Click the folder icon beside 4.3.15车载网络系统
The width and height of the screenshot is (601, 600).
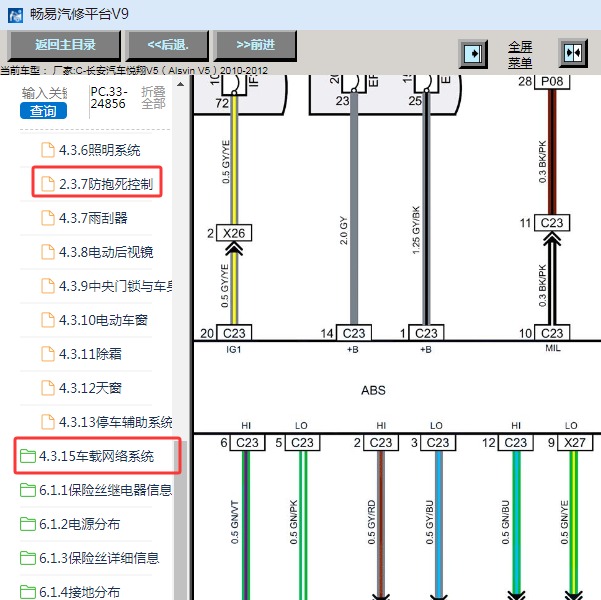pyautogui.click(x=28, y=456)
